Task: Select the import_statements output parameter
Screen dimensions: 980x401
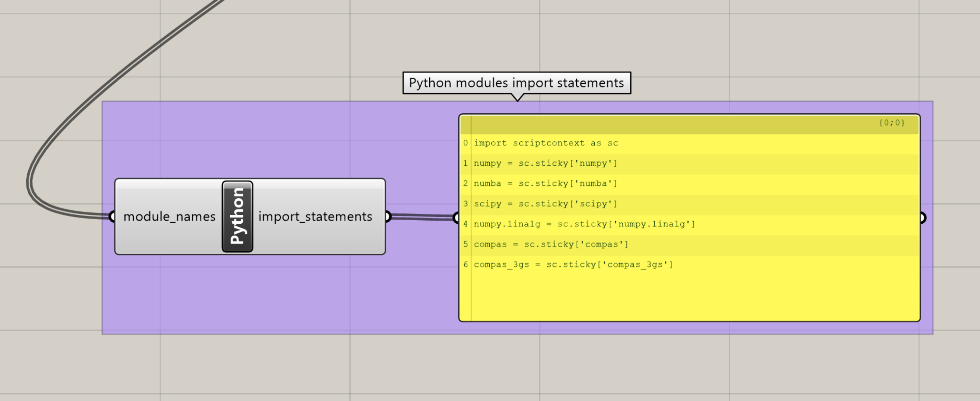Action: coord(315,217)
